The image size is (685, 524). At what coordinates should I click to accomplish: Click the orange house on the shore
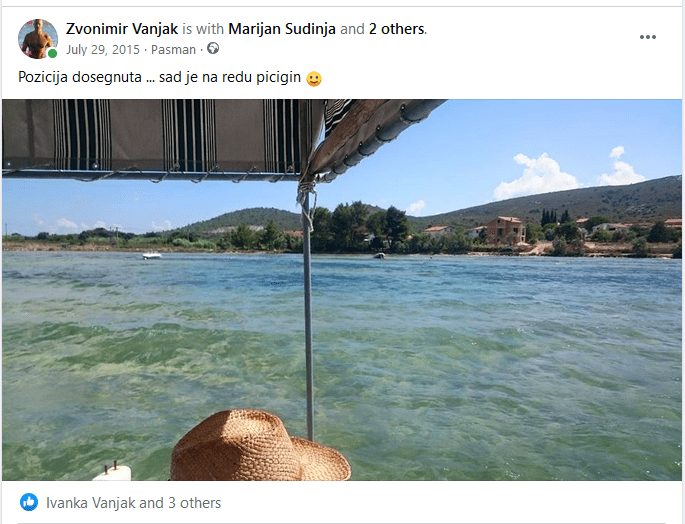point(505,230)
